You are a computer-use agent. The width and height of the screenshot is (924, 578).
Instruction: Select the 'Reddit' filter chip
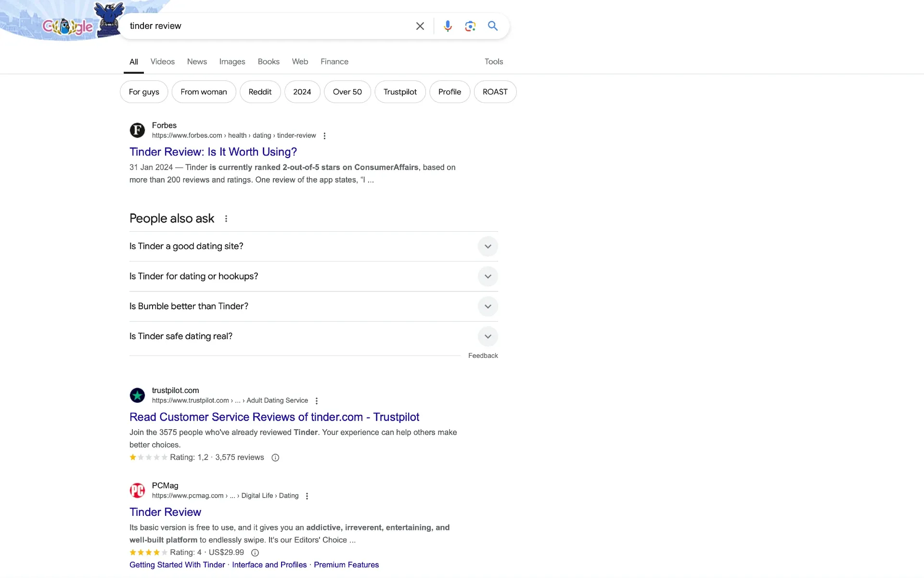tap(259, 91)
